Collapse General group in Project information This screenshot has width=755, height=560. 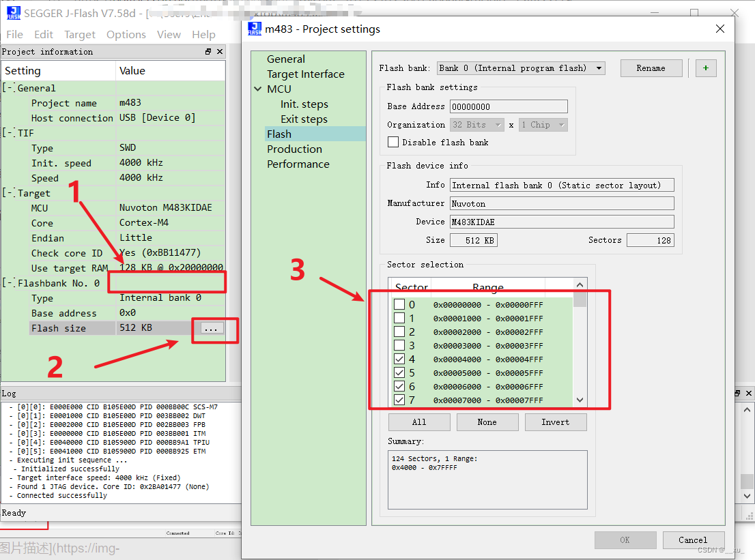(8, 88)
